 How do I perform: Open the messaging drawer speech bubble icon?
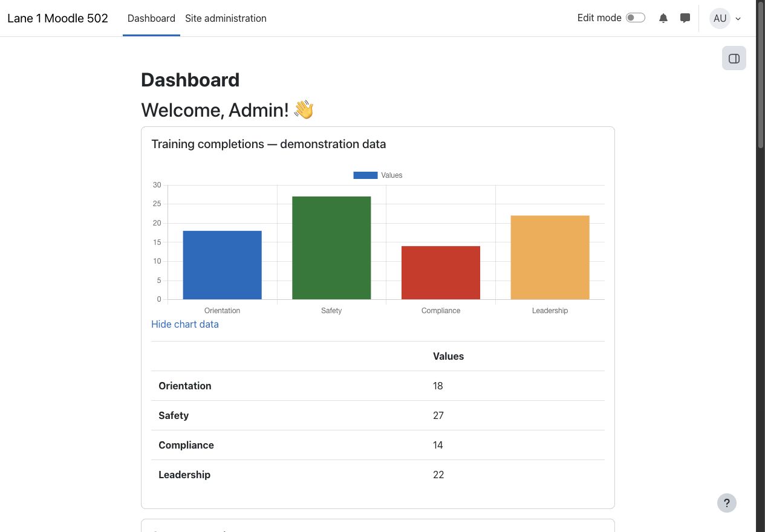pyautogui.click(x=685, y=18)
